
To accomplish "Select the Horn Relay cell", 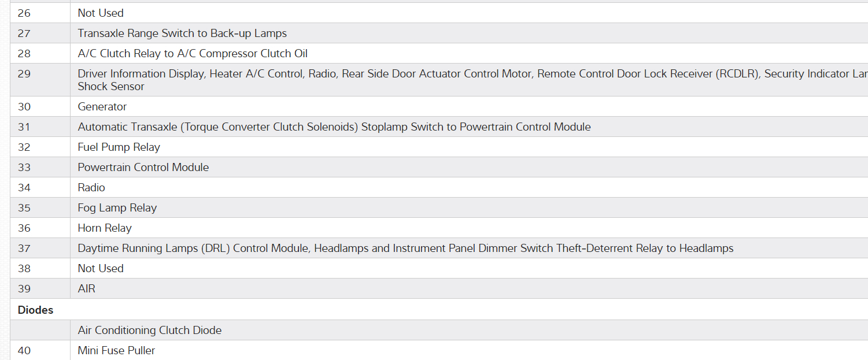I will point(105,228).
